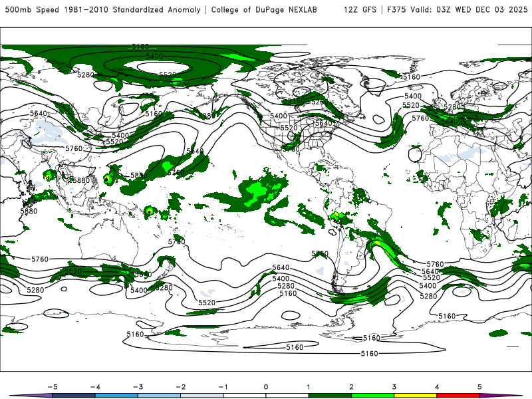Click the '3' colorbar tick label

pyautogui.click(x=394, y=387)
